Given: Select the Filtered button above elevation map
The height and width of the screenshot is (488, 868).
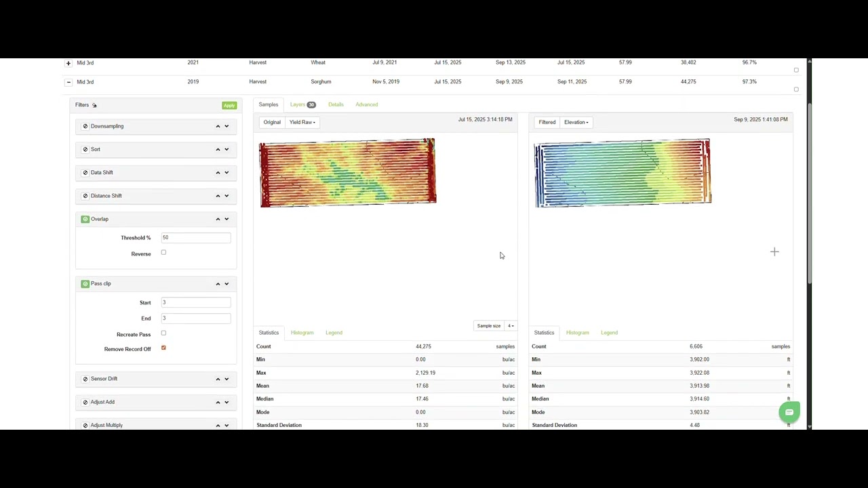Looking at the screenshot, I should click(547, 122).
